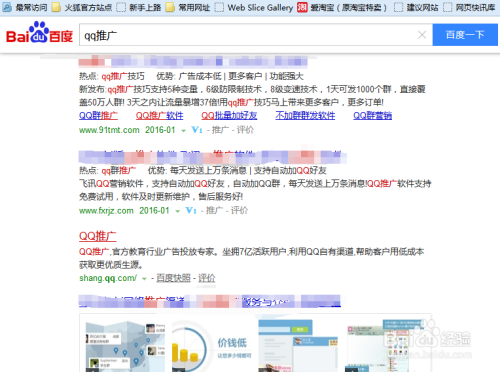
Task: Click 评价 on the shang.qq.com result
Action: click(207, 278)
